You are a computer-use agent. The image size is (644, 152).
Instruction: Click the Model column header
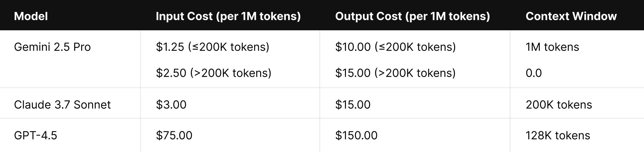[31, 16]
